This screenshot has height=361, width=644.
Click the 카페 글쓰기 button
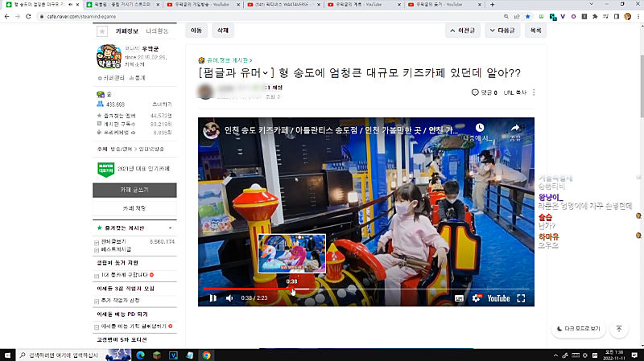click(x=134, y=190)
